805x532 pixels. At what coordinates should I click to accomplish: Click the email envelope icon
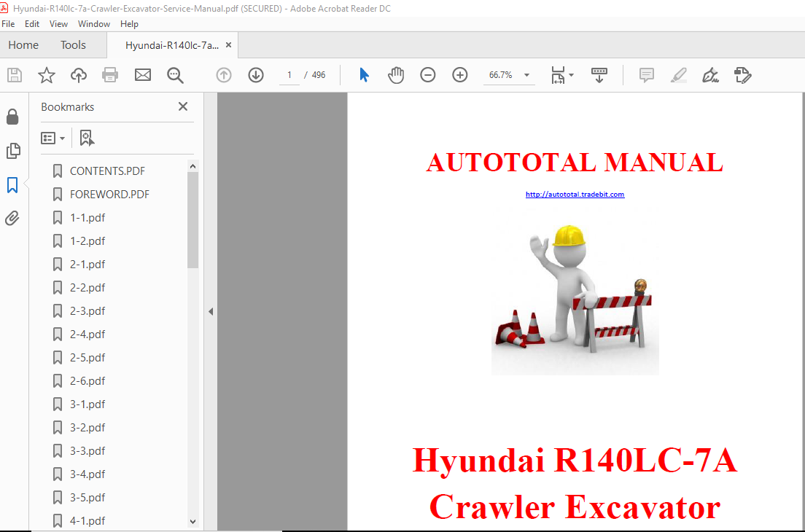tap(143, 75)
